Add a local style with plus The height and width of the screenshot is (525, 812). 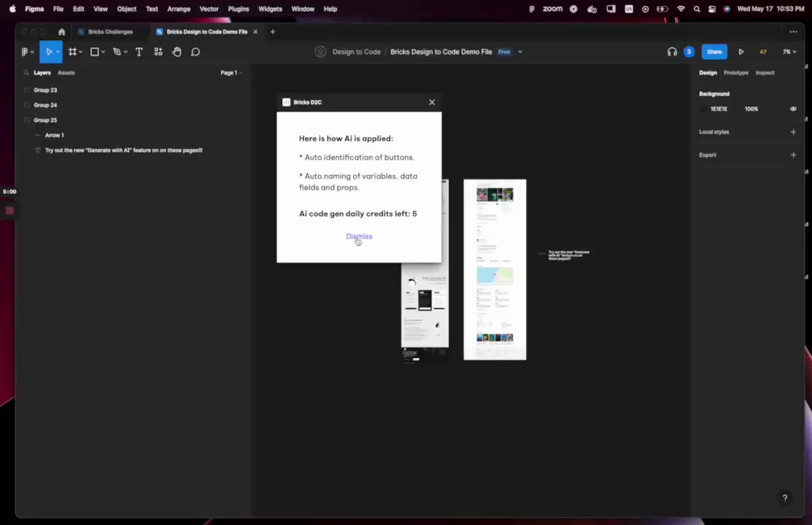pyautogui.click(x=793, y=132)
